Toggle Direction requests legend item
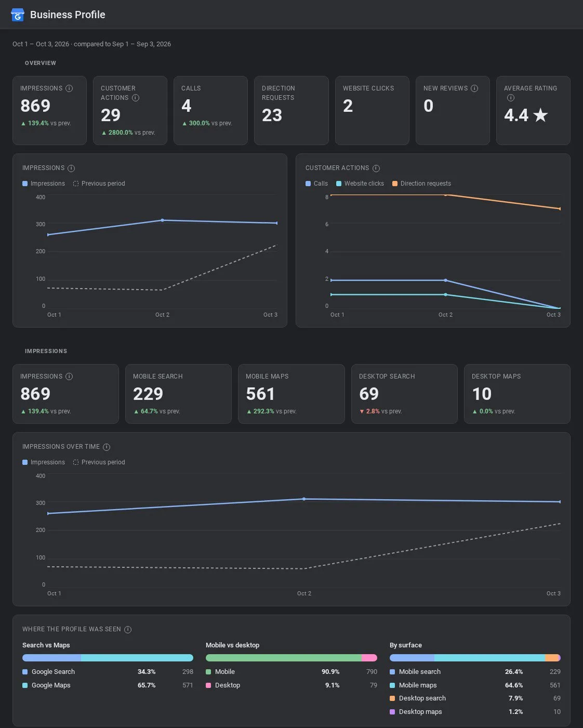 click(x=422, y=184)
